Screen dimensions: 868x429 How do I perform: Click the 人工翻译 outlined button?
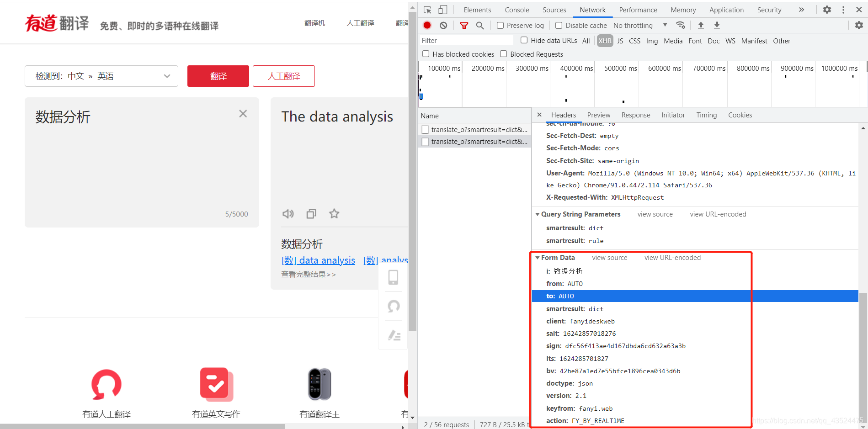point(284,76)
